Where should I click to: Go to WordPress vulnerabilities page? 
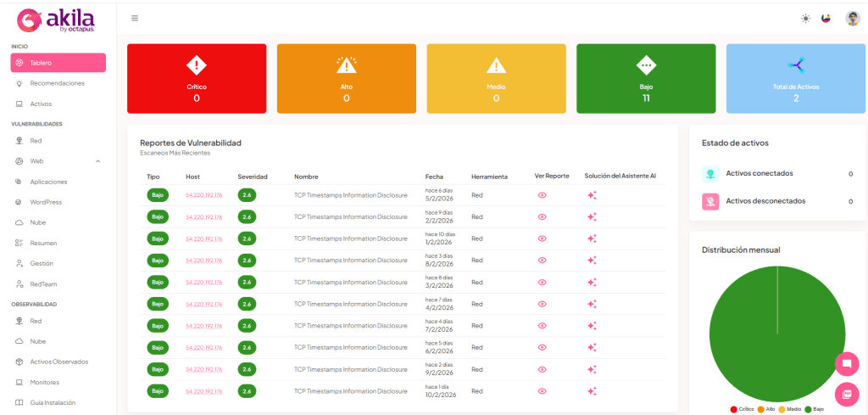pos(46,202)
